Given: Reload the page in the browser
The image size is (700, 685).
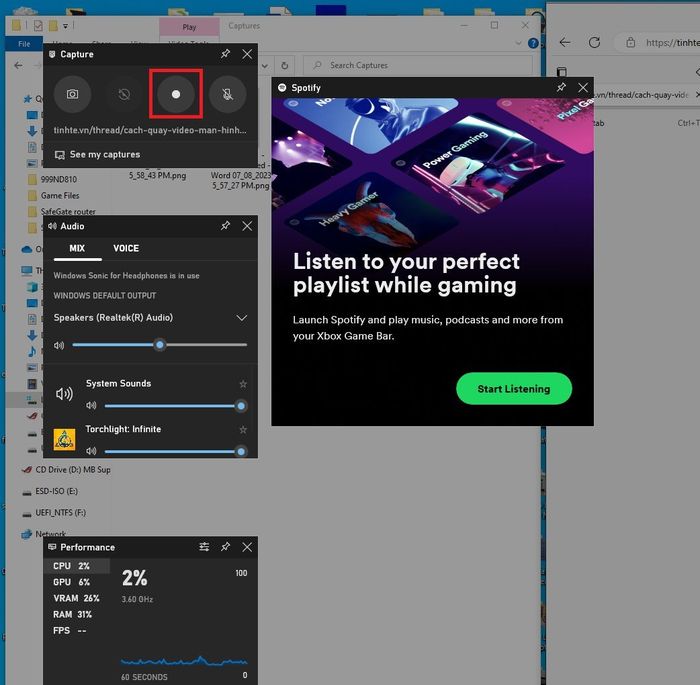Looking at the screenshot, I should [x=594, y=42].
